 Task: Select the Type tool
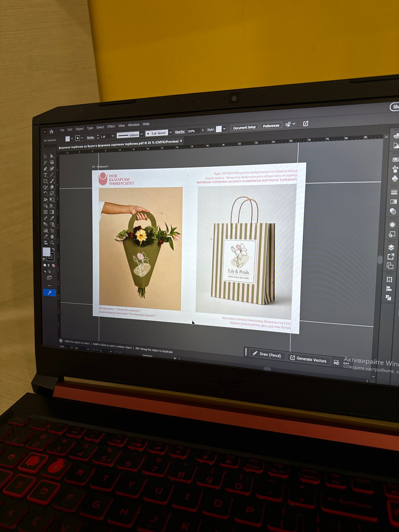click(46, 175)
